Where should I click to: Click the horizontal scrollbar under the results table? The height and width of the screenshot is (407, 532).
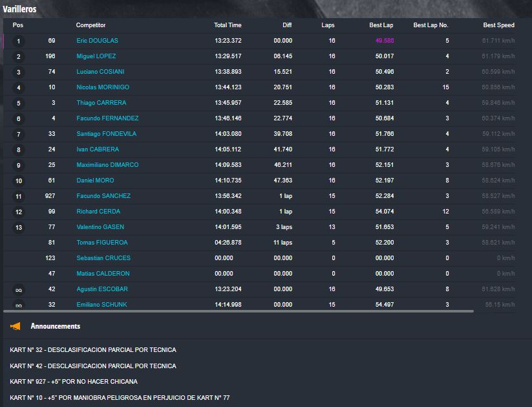tap(239, 311)
